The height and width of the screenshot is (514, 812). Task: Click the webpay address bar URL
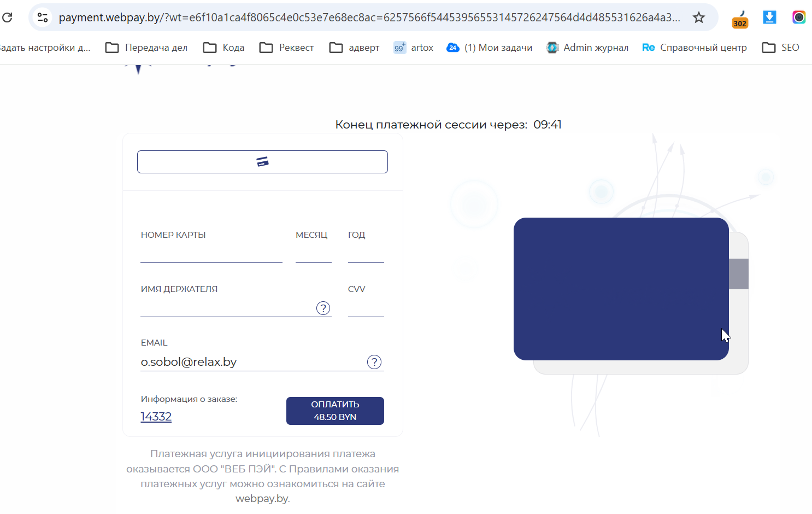coord(369,17)
